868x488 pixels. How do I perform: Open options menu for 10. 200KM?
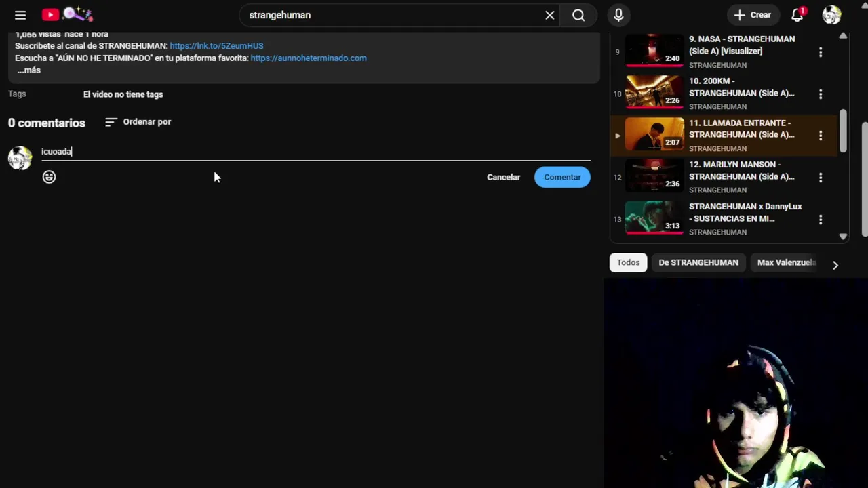coord(821,94)
